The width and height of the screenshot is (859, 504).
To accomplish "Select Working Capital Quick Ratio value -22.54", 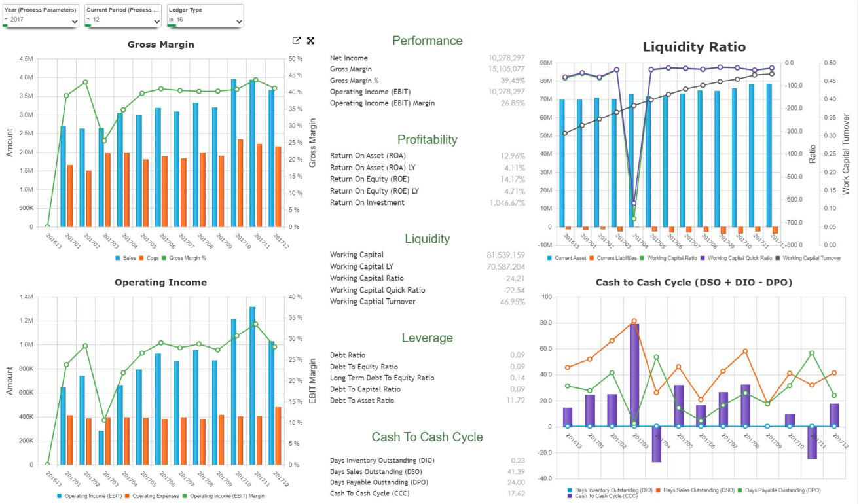I will click(x=515, y=290).
